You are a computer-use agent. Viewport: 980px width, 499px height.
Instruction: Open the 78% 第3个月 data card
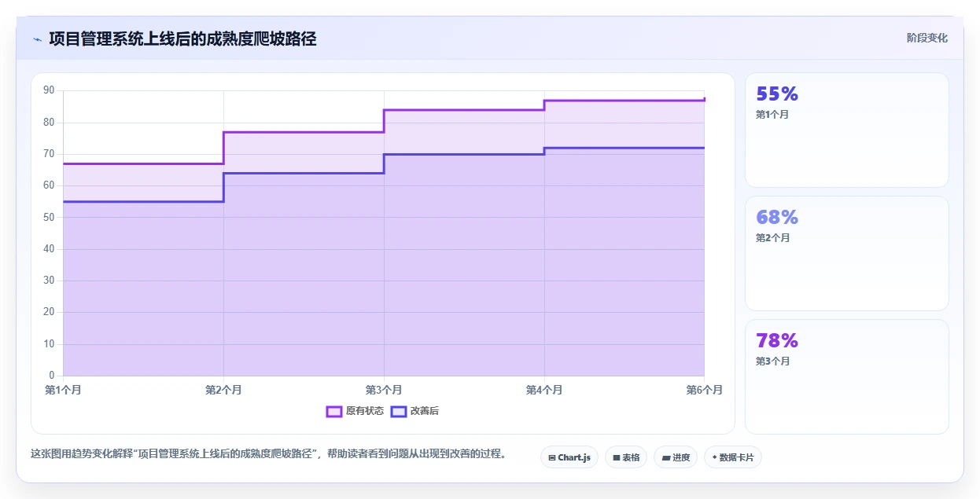[847, 377]
